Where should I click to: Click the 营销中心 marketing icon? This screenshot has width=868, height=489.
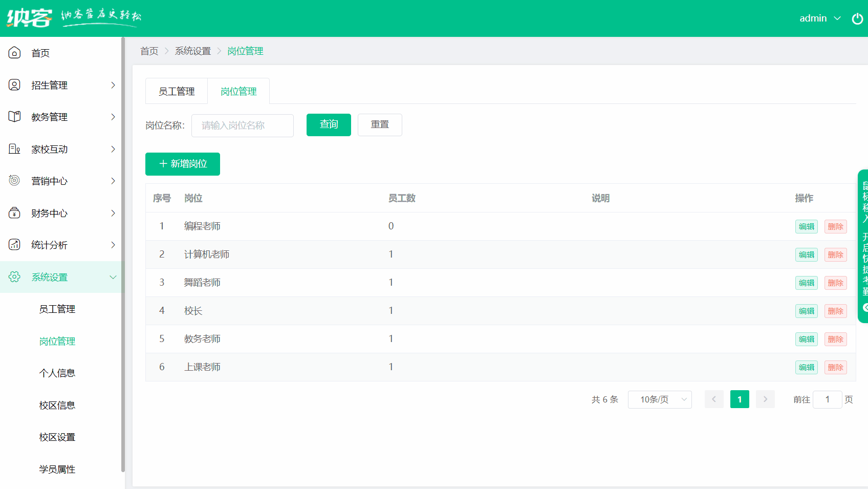point(14,181)
